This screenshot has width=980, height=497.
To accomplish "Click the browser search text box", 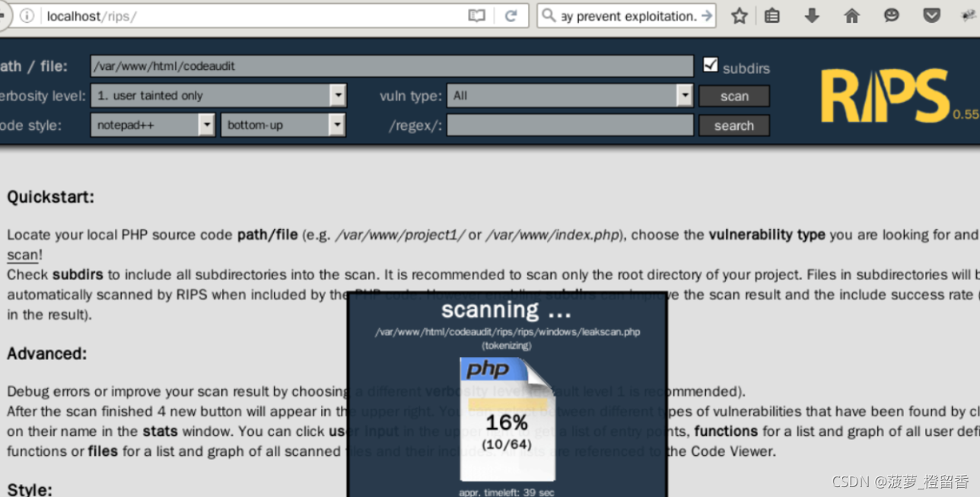I will (x=628, y=16).
